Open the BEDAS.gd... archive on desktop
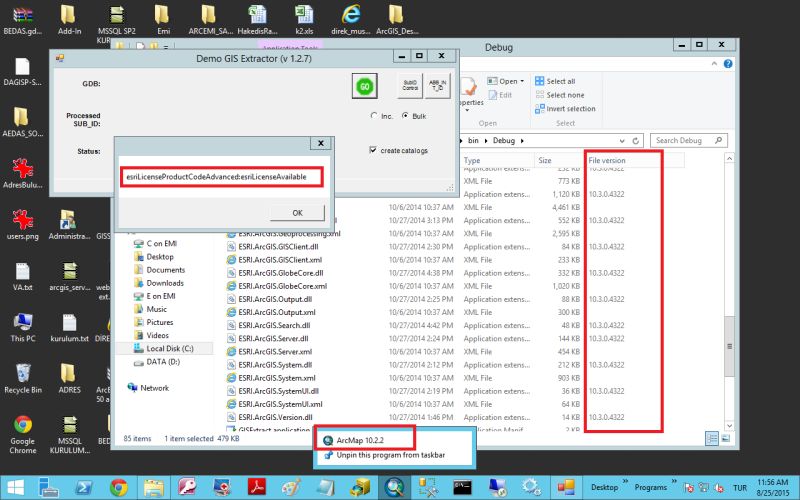 pos(22,20)
